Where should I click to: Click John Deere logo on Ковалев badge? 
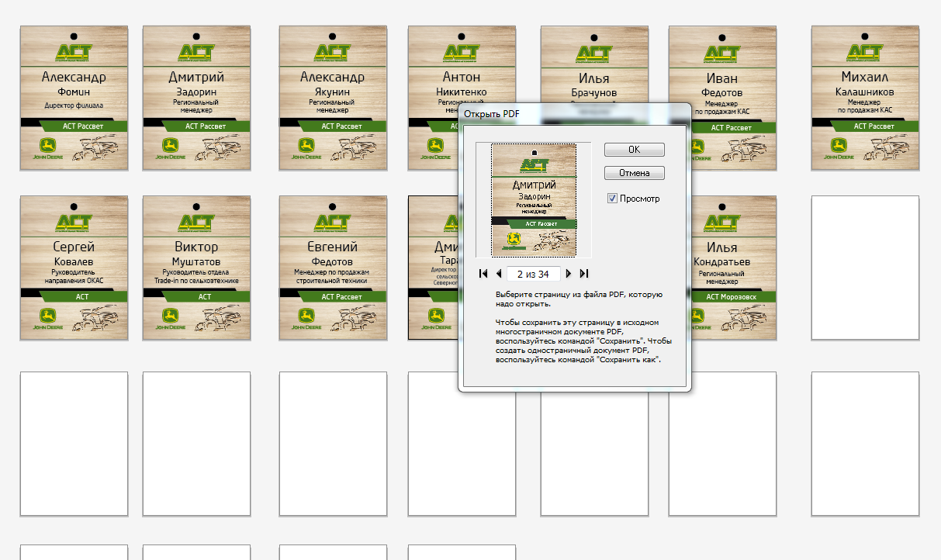point(48,319)
